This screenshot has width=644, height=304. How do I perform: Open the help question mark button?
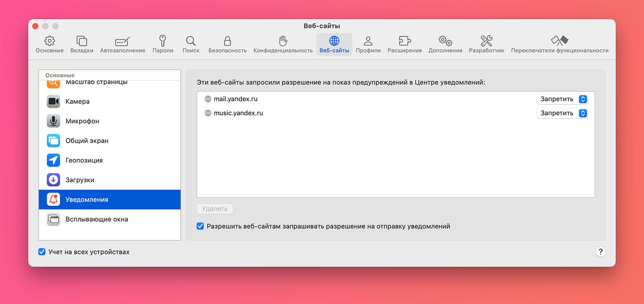(601, 252)
